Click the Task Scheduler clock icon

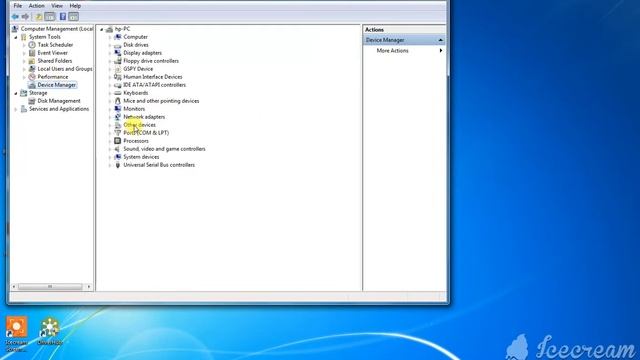point(32,45)
